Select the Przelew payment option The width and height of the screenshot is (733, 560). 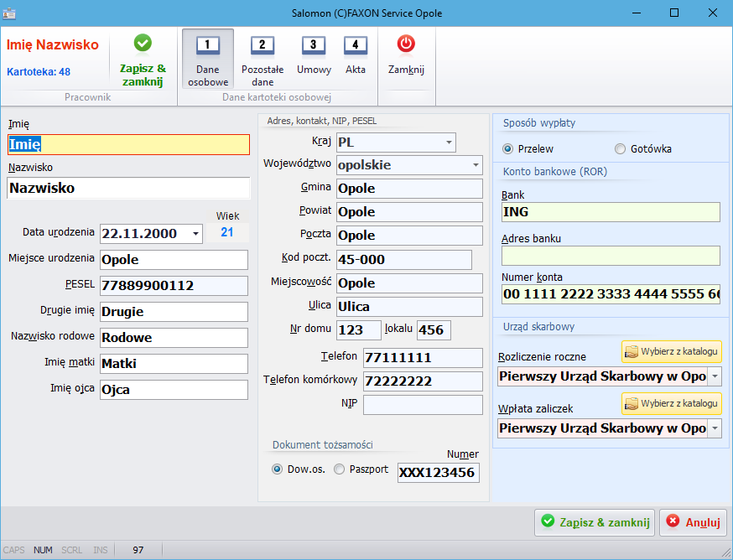[x=507, y=149]
